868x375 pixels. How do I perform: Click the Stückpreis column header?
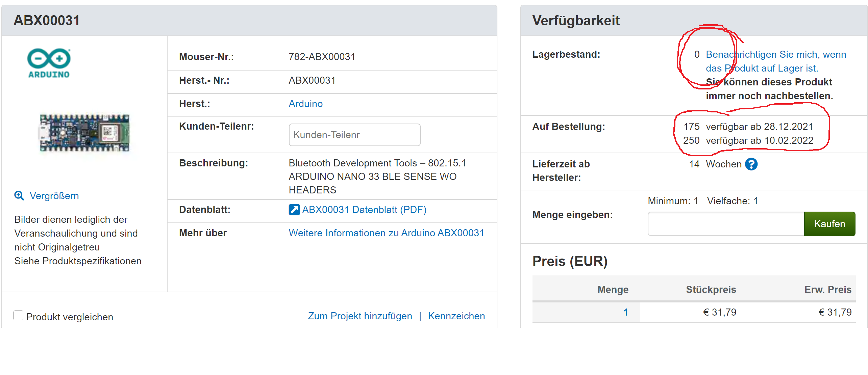(x=711, y=290)
